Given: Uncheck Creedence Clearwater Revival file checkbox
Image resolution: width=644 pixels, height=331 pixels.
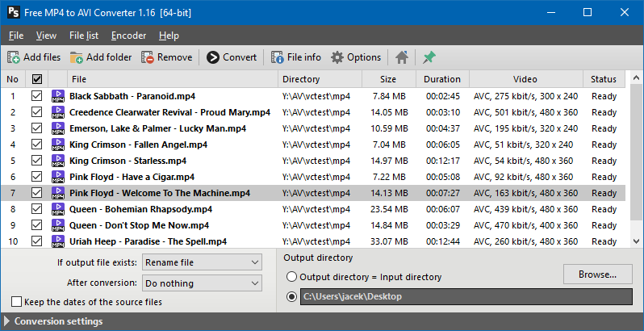Looking at the screenshot, I should pyautogui.click(x=37, y=112).
